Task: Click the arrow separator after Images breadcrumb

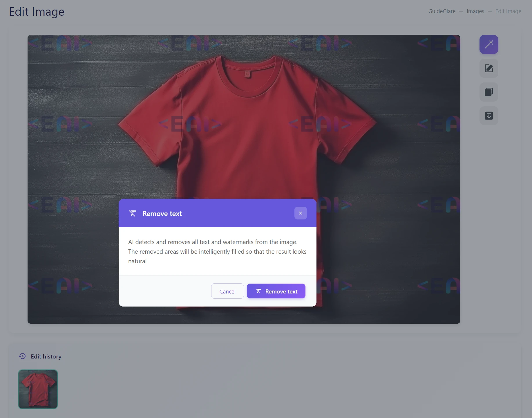Action: tap(490, 11)
